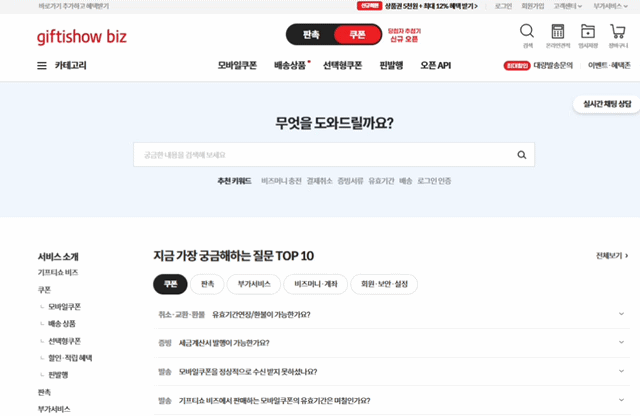Open the 모바일쿠폰 navigation menu item
This screenshot has height=416, width=640.
click(x=237, y=66)
